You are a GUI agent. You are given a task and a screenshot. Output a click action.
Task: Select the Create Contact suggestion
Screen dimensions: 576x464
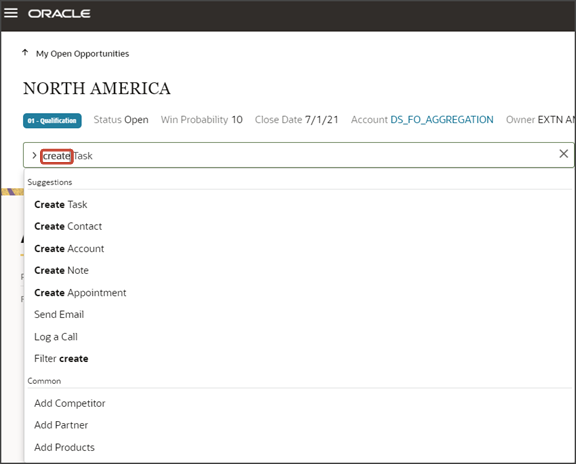click(x=68, y=226)
